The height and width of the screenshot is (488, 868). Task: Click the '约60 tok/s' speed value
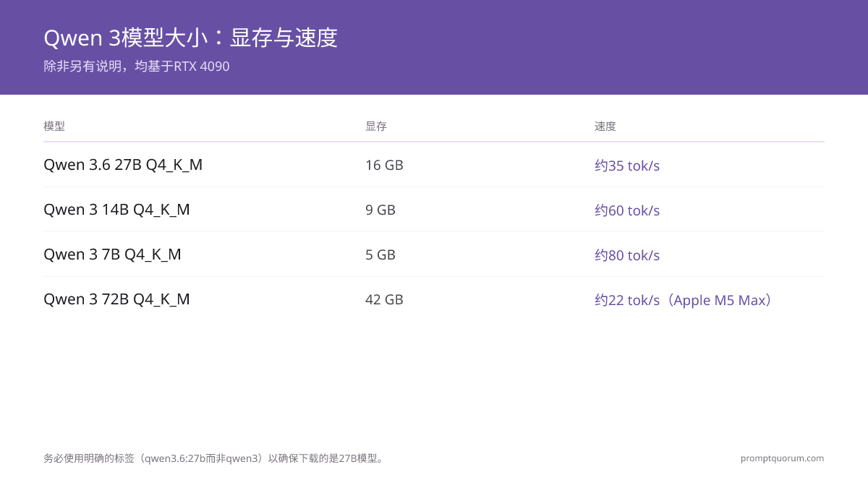(627, 210)
